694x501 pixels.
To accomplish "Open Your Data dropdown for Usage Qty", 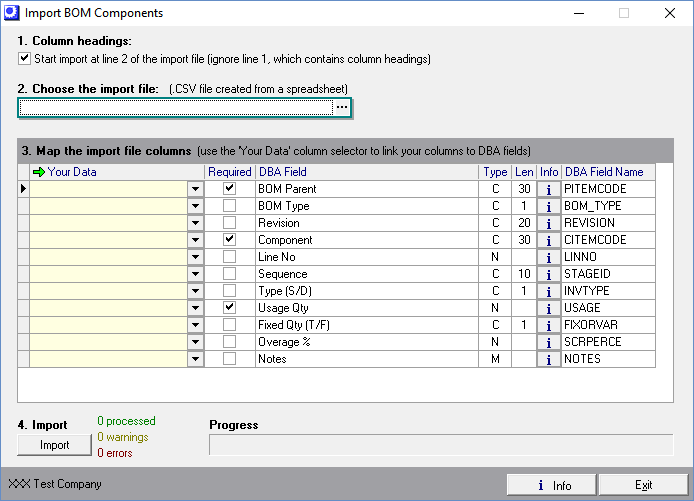I will [195, 308].
